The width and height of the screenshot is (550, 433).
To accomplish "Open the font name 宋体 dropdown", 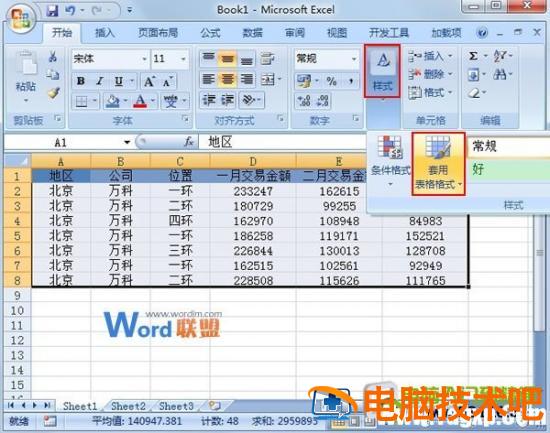I will (x=144, y=59).
